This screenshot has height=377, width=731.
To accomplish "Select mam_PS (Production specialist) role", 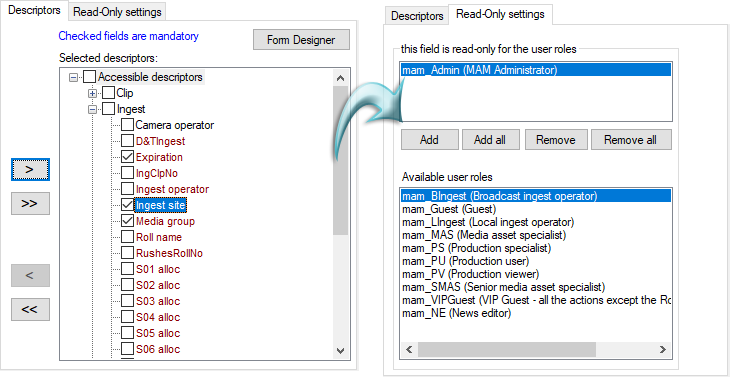I will click(536, 248).
